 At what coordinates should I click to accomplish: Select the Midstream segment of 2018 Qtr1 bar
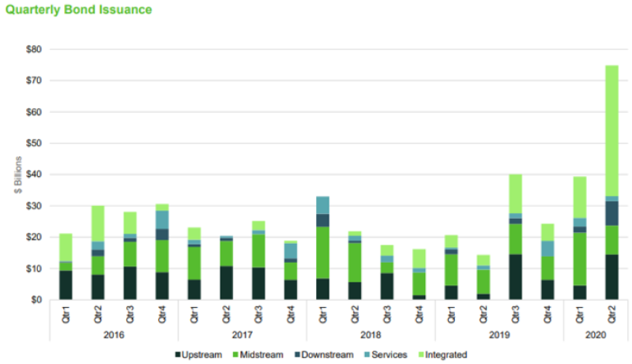(x=322, y=253)
